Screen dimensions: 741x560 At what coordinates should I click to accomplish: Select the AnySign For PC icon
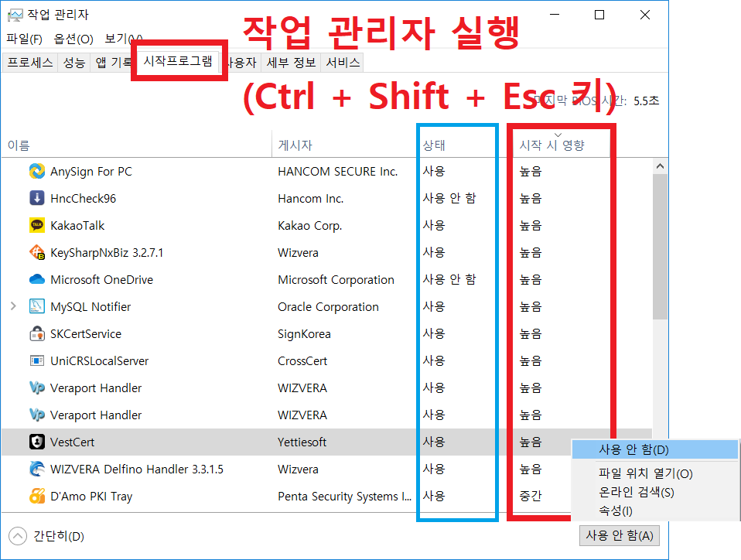(36, 171)
